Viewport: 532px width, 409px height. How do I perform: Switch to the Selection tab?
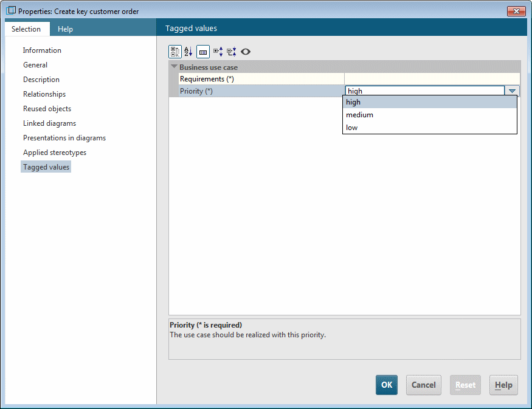pyautogui.click(x=26, y=29)
